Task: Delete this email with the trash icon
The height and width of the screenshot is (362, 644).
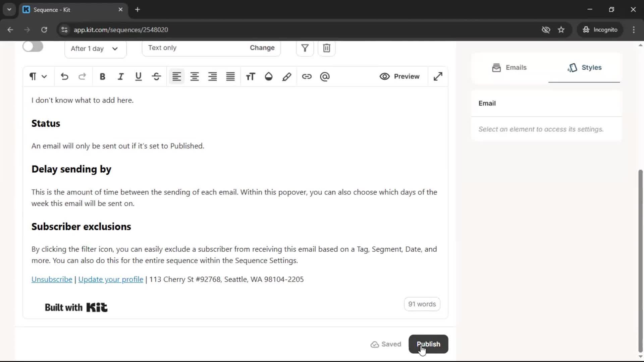Action: (x=326, y=48)
